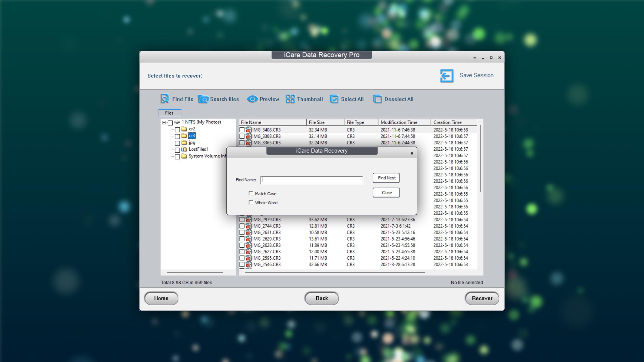
Task: Click the file list horizontal scrollbar
Action: (335, 272)
